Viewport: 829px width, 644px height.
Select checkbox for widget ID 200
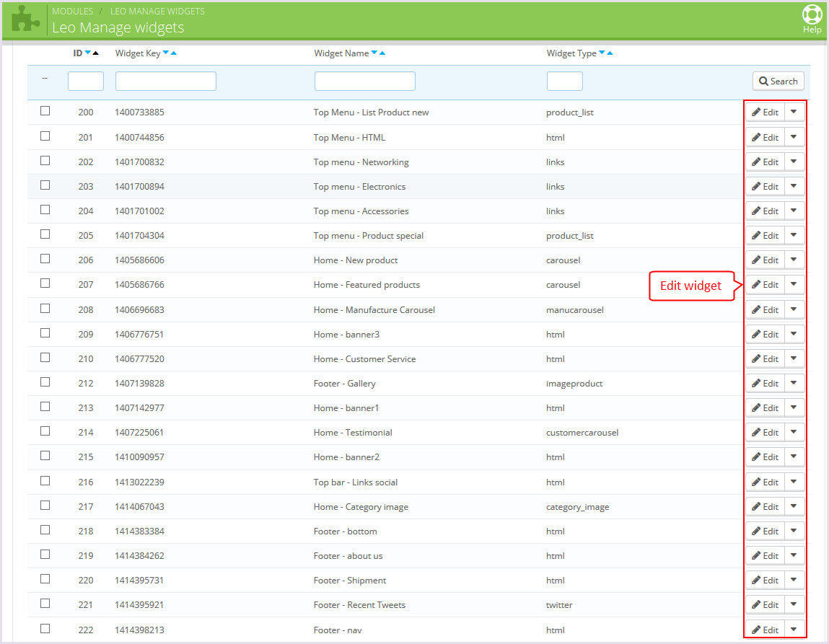[x=45, y=111]
